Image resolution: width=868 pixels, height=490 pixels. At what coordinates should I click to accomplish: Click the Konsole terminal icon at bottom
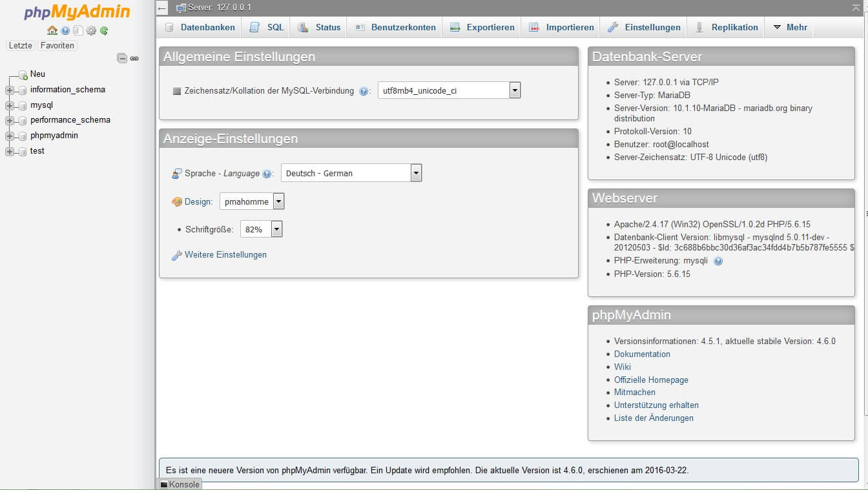tap(163, 484)
